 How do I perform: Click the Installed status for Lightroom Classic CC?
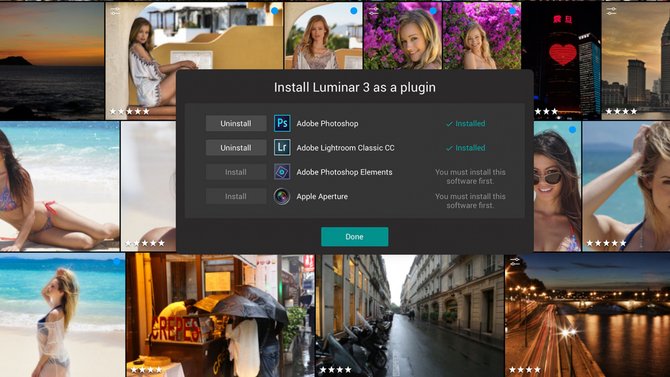465,148
